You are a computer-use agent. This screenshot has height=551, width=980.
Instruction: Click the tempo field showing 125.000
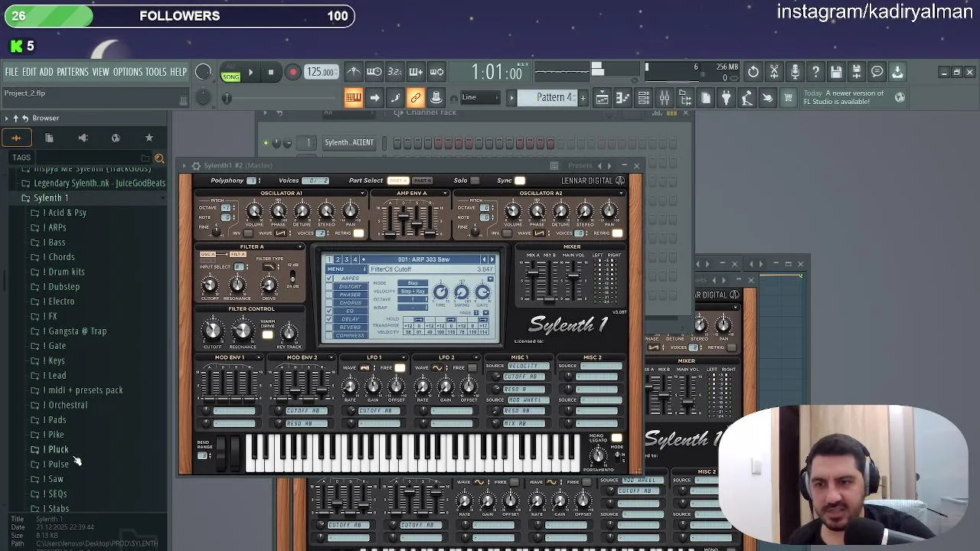[x=321, y=72]
